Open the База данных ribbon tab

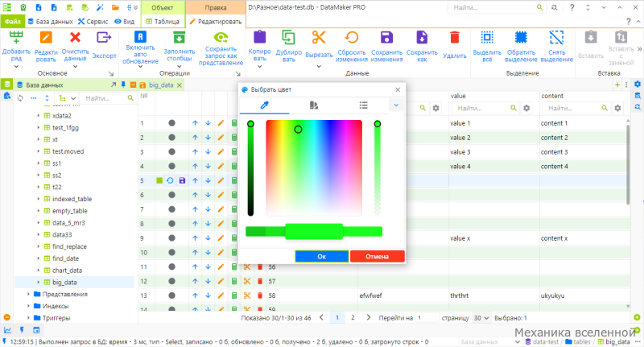point(50,22)
